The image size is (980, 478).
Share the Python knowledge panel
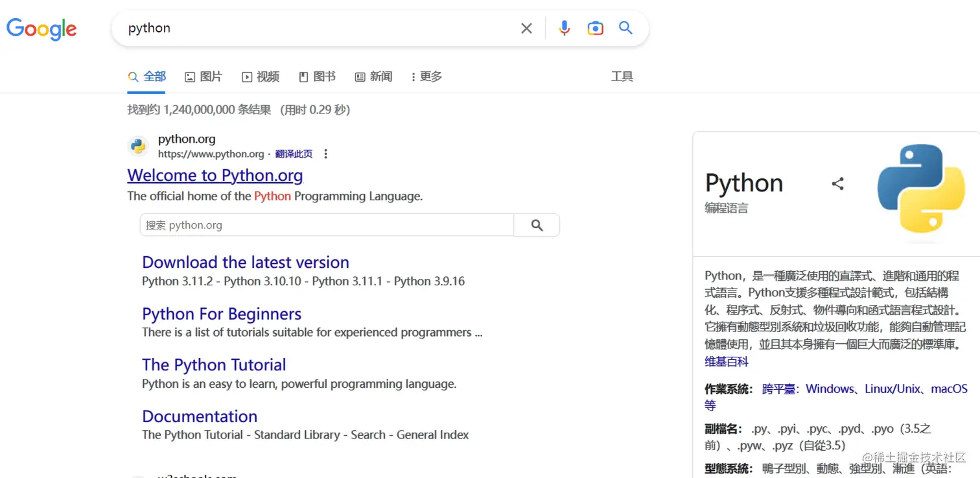tap(837, 184)
